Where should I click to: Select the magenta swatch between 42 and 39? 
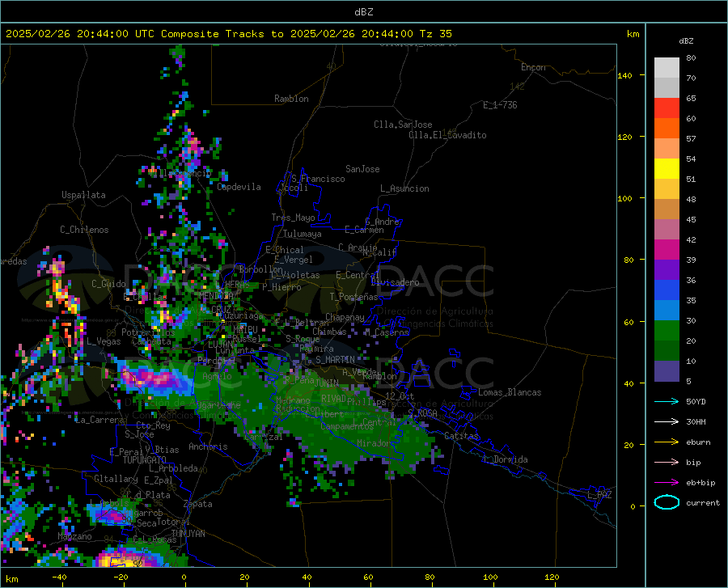[667, 250]
